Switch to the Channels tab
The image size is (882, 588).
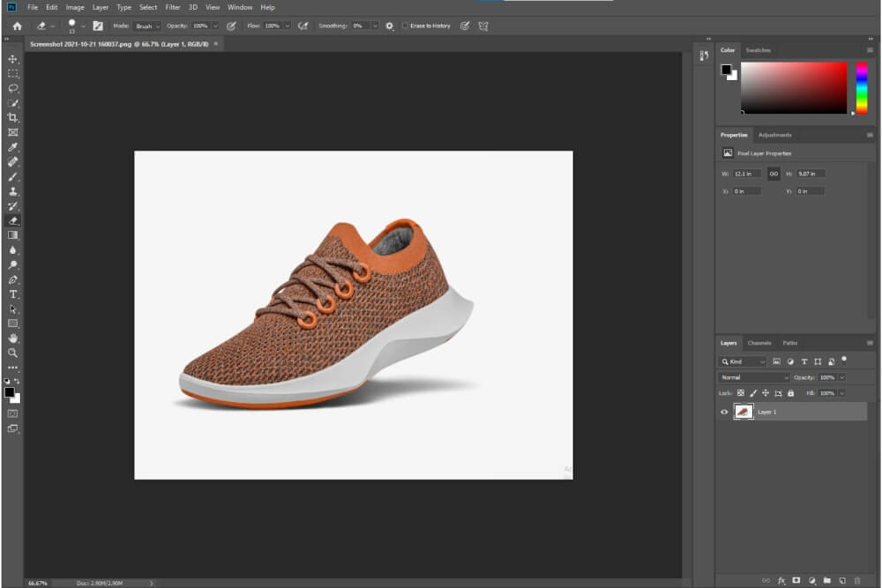[759, 343]
